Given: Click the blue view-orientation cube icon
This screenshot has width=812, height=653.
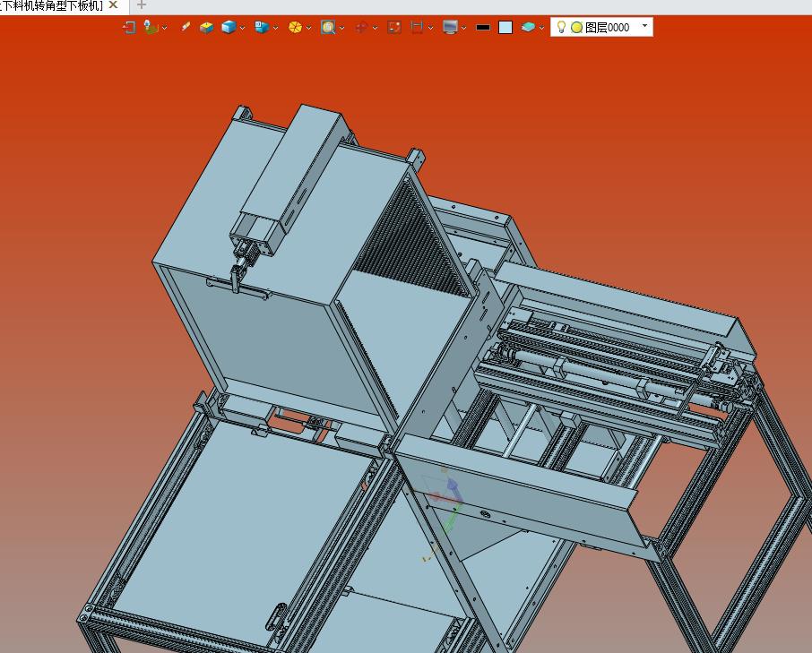Looking at the screenshot, I should [x=262, y=28].
